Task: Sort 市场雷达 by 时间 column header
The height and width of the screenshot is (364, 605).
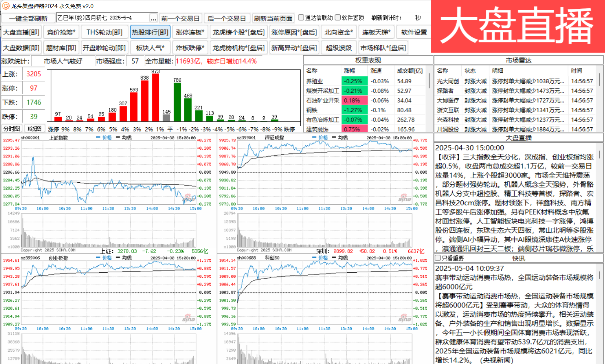Action: click(582, 70)
